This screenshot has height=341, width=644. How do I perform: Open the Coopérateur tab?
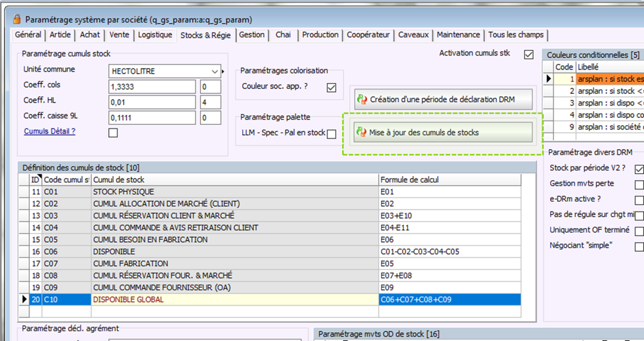click(x=368, y=35)
